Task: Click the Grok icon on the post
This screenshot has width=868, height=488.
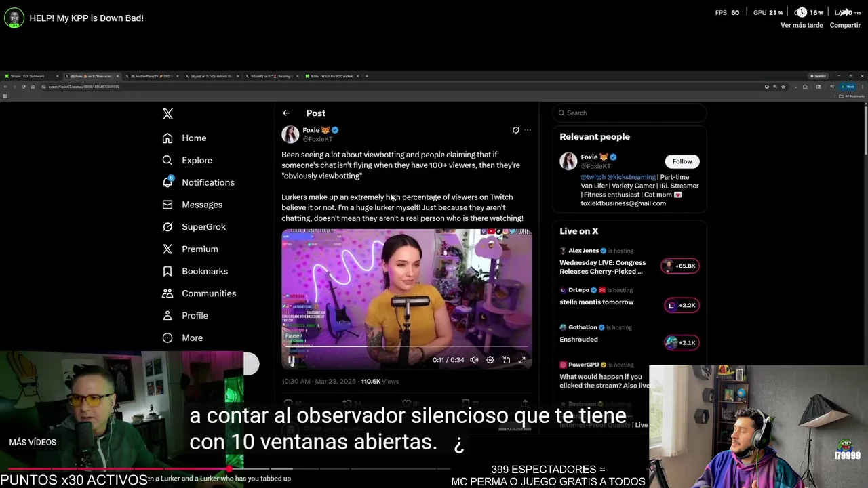Action: [515, 130]
